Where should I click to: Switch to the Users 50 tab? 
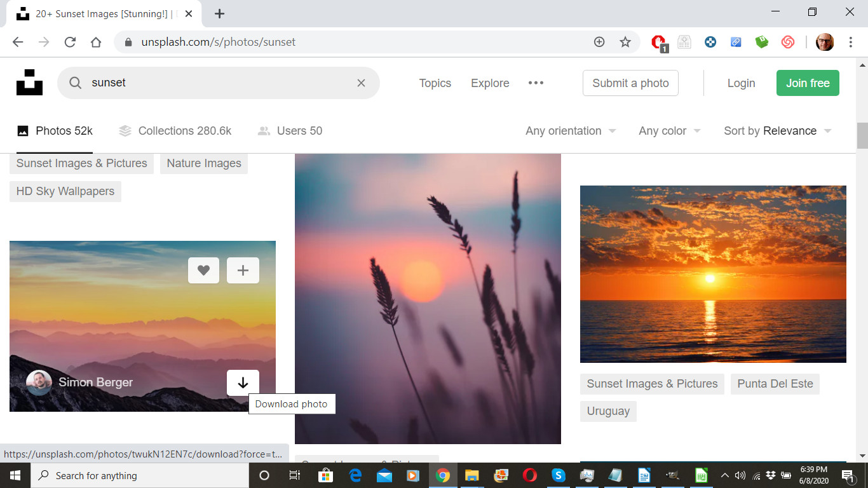click(290, 131)
